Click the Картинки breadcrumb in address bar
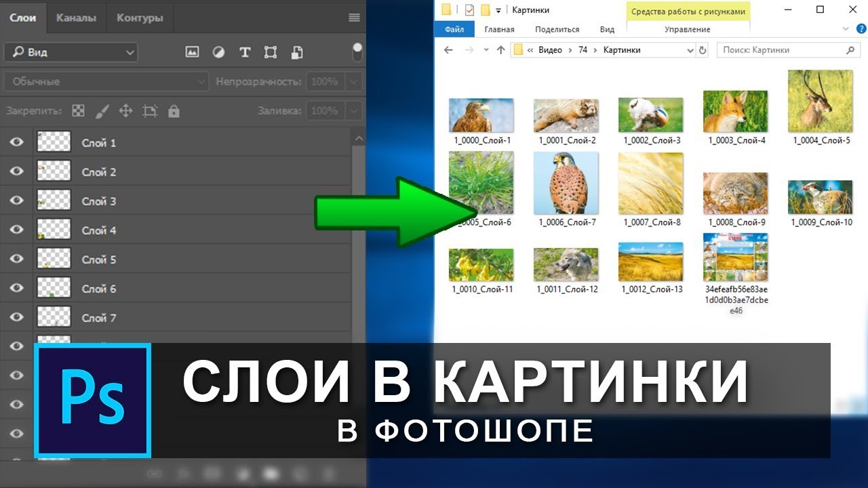The image size is (868, 488). click(622, 49)
